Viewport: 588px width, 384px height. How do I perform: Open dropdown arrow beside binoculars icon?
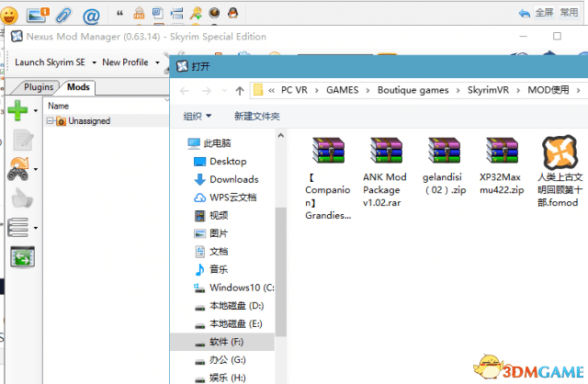coord(36,170)
